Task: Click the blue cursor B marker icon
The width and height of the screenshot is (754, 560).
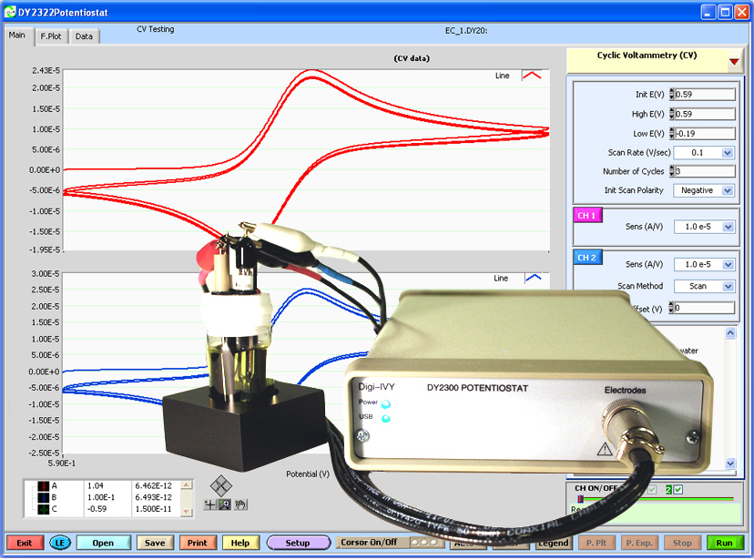Action: [x=44, y=497]
